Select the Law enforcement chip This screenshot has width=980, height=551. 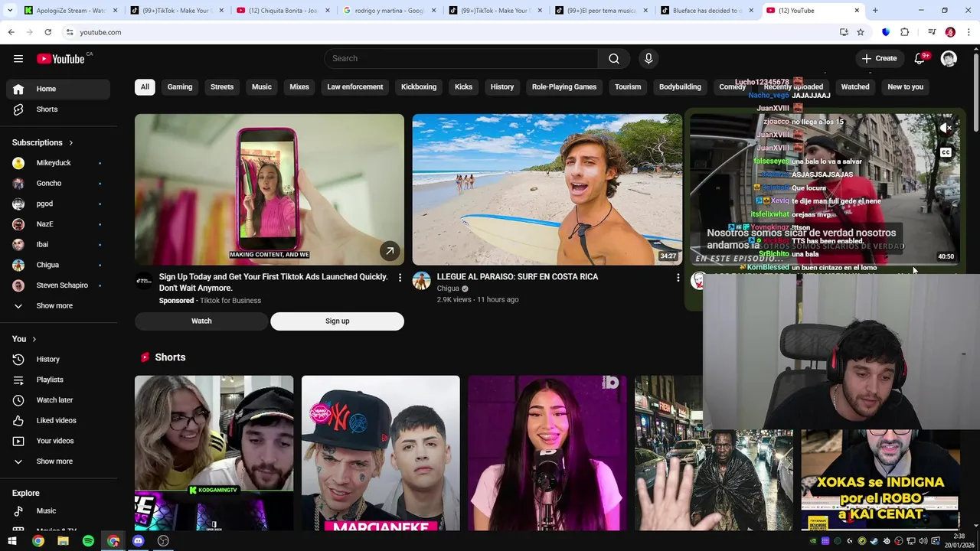pos(355,87)
